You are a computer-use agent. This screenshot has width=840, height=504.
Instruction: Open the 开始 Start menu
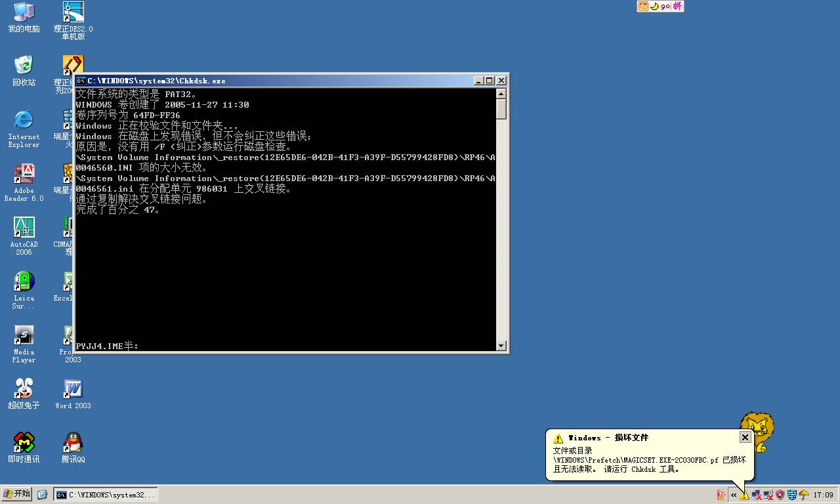click(17, 494)
